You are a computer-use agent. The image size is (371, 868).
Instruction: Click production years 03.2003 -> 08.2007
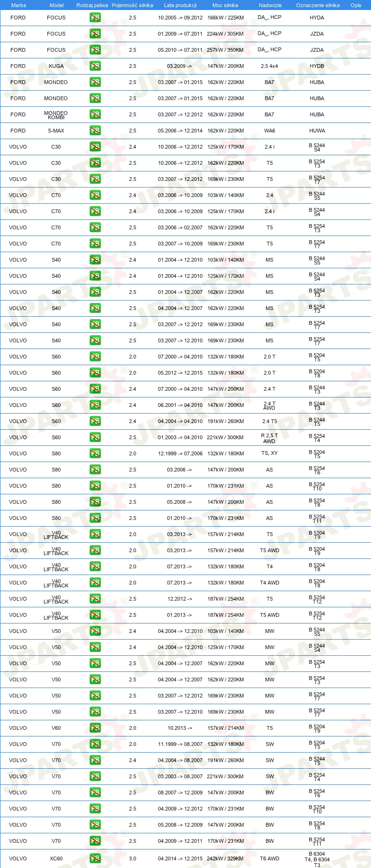(180, 776)
